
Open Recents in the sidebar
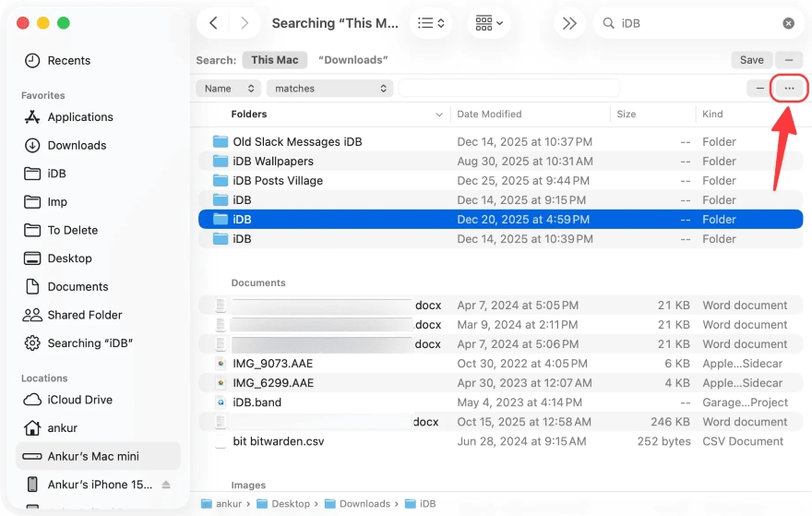pyautogui.click(x=99, y=61)
